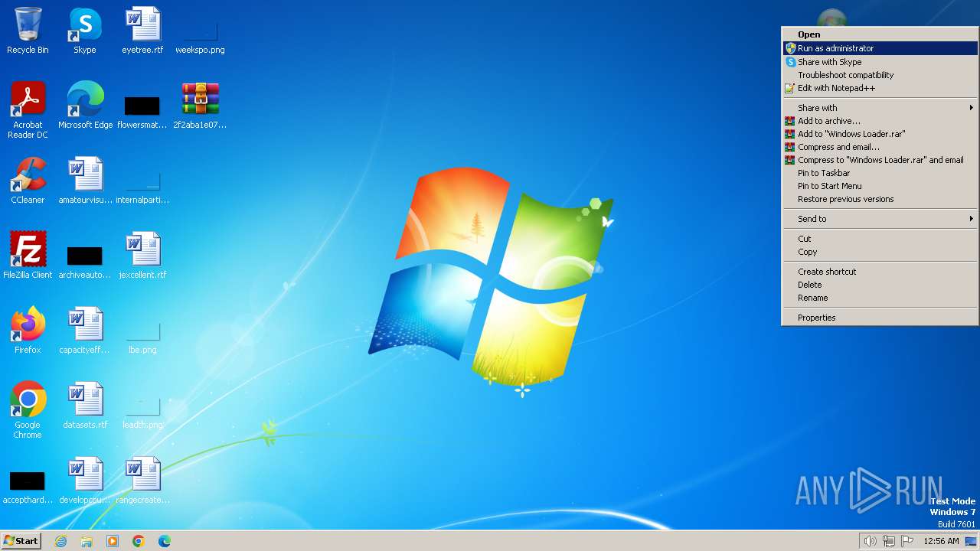
Task: Choose Create shortcut
Action: [880, 272]
